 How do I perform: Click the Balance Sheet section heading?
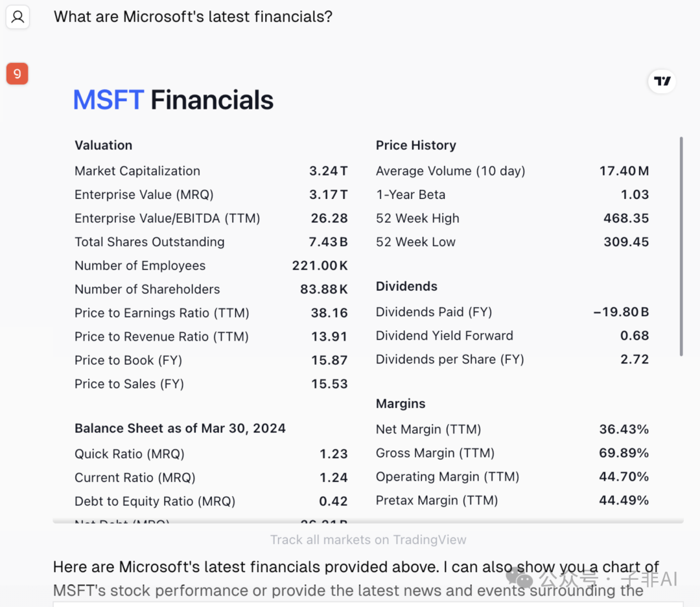[180, 428]
